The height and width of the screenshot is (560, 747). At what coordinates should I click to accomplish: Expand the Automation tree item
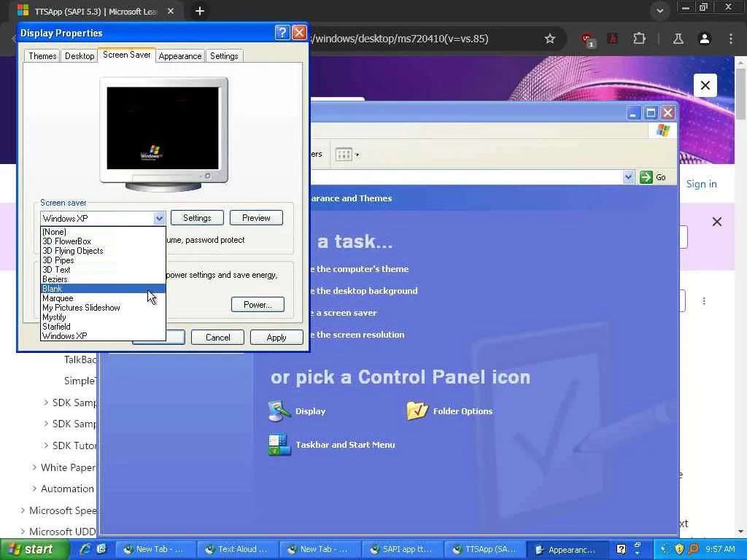coord(34,489)
